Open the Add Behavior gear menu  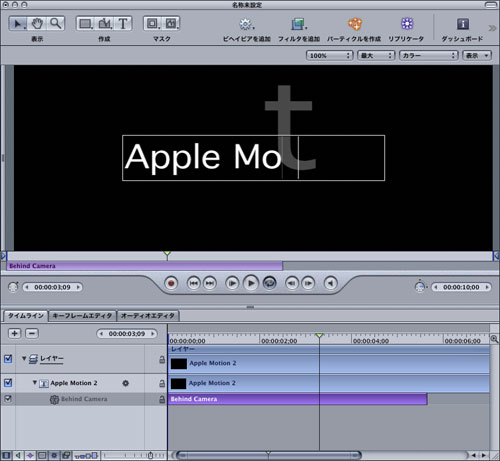point(246,24)
